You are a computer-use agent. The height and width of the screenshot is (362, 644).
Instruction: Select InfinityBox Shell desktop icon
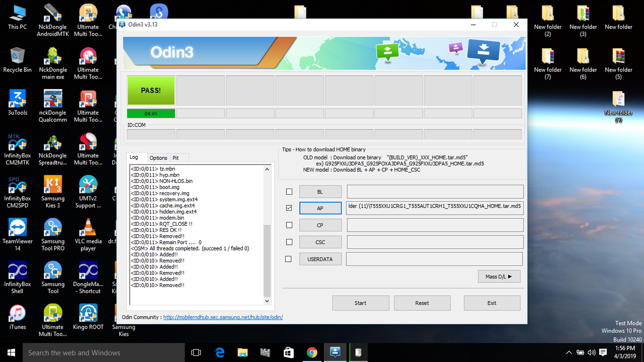(17, 278)
